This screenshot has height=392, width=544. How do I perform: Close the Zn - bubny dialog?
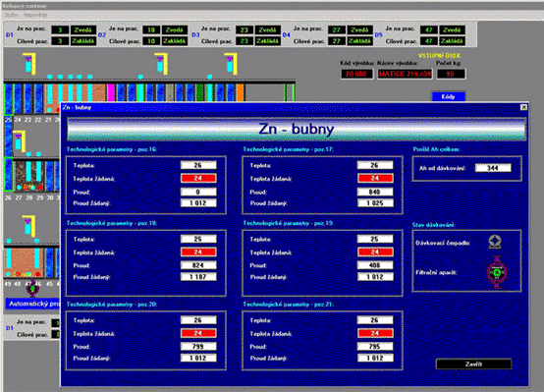point(523,107)
